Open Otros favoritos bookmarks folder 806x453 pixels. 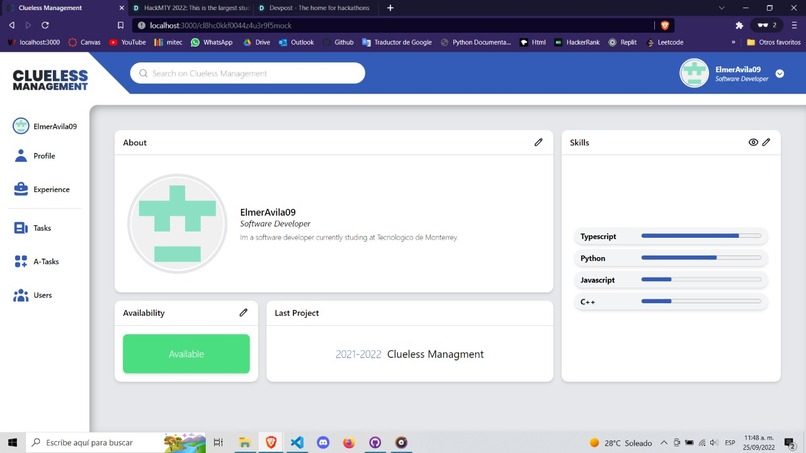click(774, 42)
